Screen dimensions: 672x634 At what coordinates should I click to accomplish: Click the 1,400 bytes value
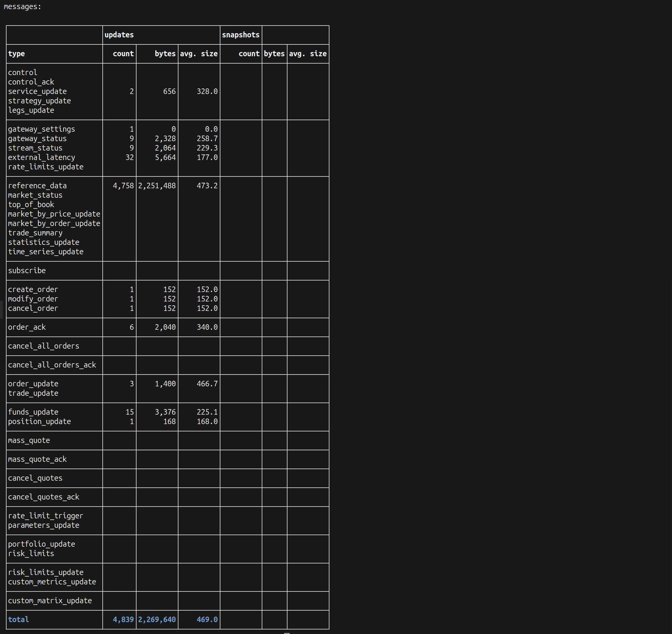coord(165,384)
